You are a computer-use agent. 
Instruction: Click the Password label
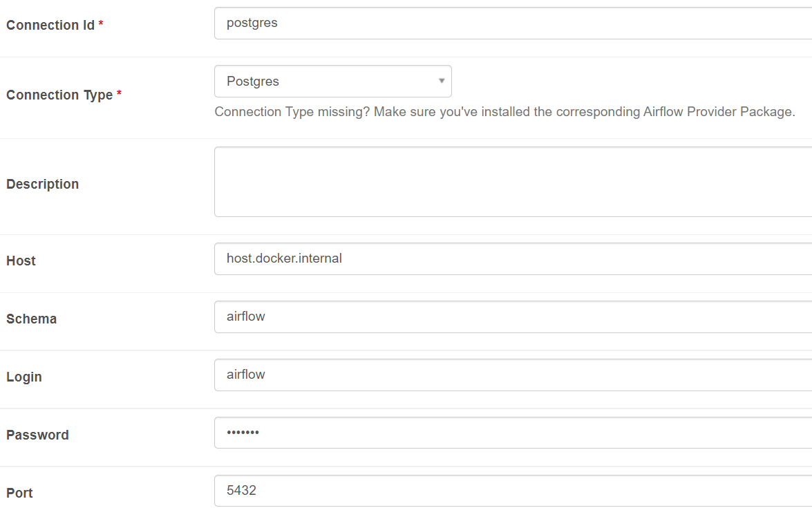click(37, 435)
